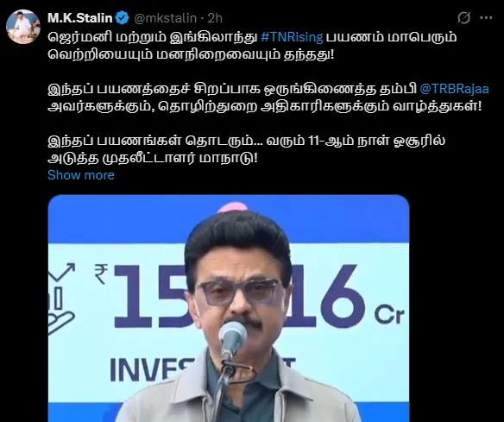Viewport: 504px width, 422px height.
Task: Click the tweet paragraph mentioning Hosur conference
Action: 247,149
